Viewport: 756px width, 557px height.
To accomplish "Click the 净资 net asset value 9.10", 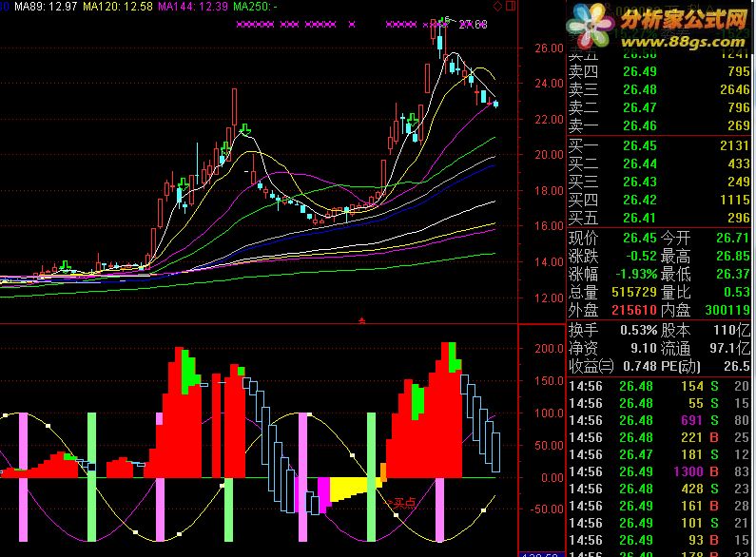I will [644, 349].
